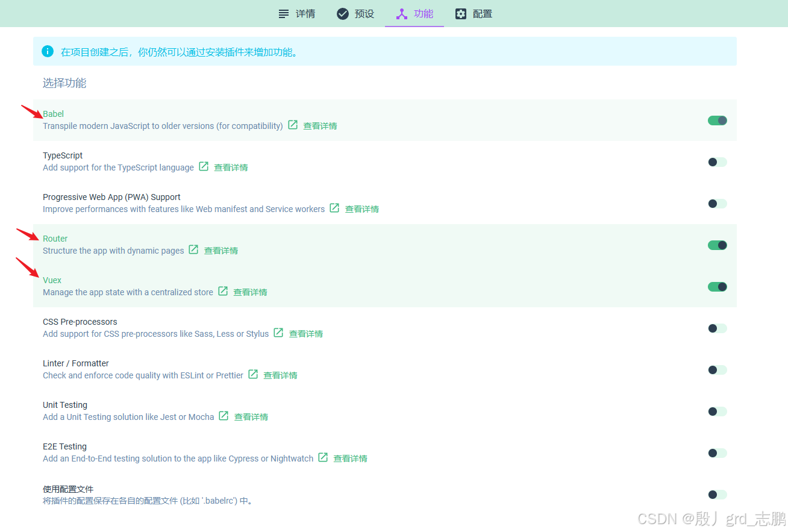The image size is (788, 532).
Task: Open 查看详情 link for Unit Testing
Action: 251,417
